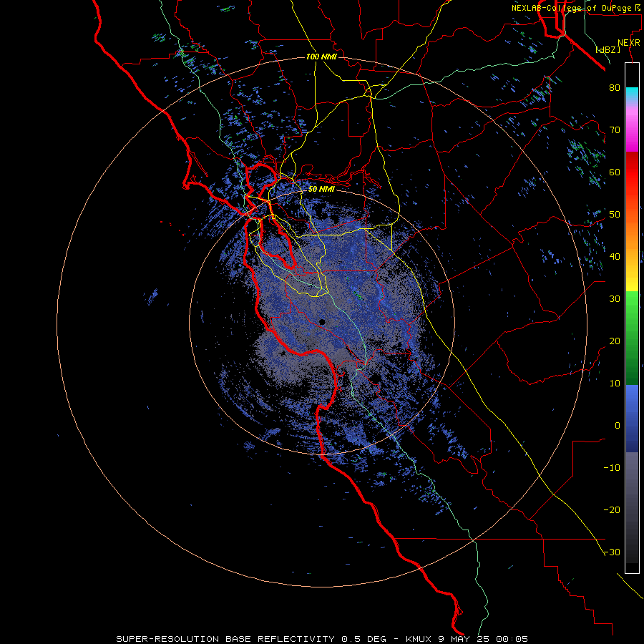
Task: Click the 50 NMI range ring label
Action: (x=321, y=190)
